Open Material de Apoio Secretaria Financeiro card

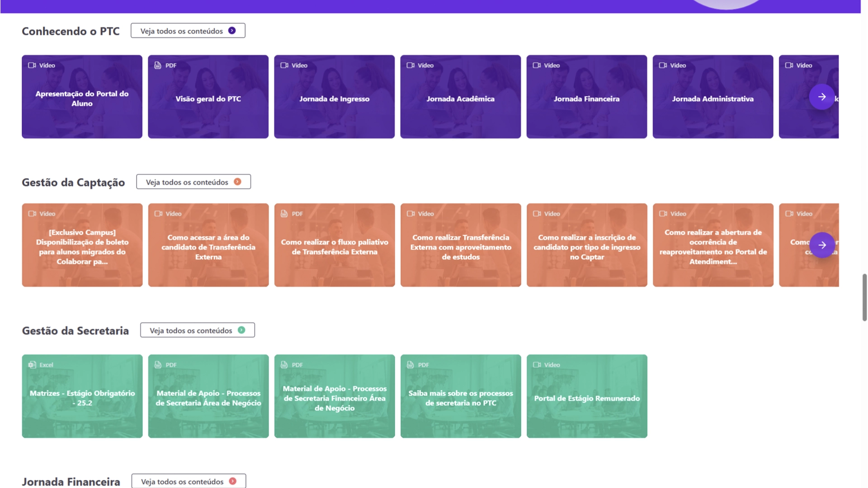point(335,396)
